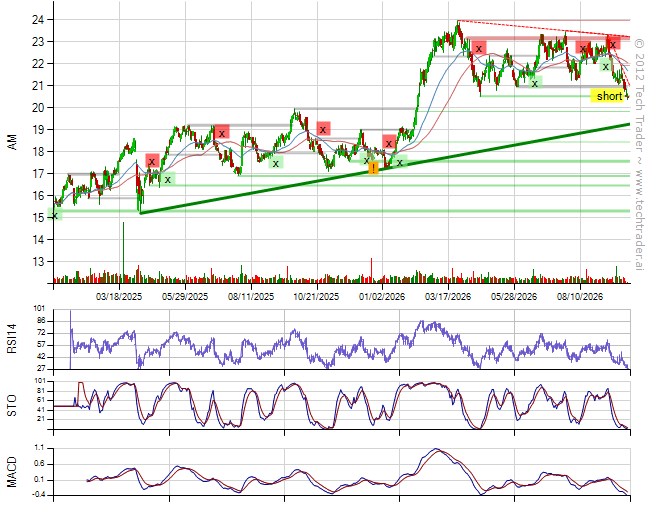Click the 61 value on STO axis
The width and height of the screenshot is (657, 514).
pyautogui.click(x=41, y=400)
